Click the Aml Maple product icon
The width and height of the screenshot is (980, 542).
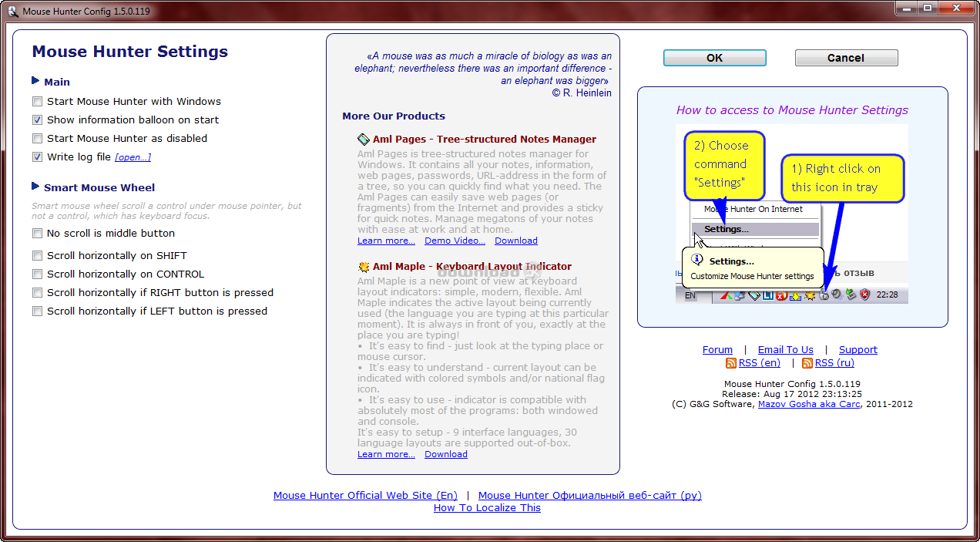[x=364, y=267]
